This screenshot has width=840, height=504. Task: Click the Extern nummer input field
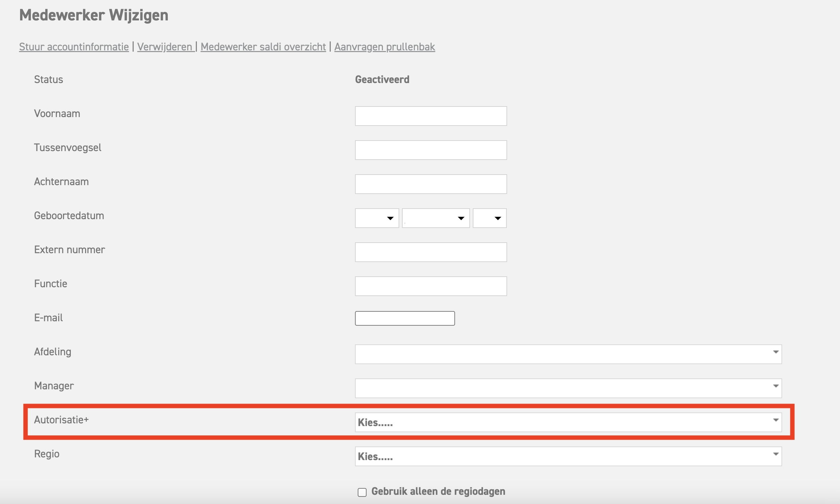[x=431, y=252]
